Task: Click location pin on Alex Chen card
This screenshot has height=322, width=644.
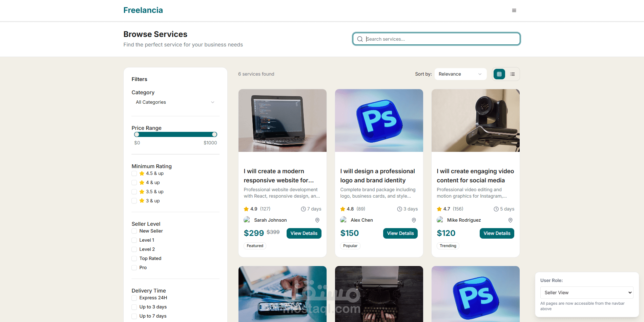Action: pyautogui.click(x=414, y=220)
